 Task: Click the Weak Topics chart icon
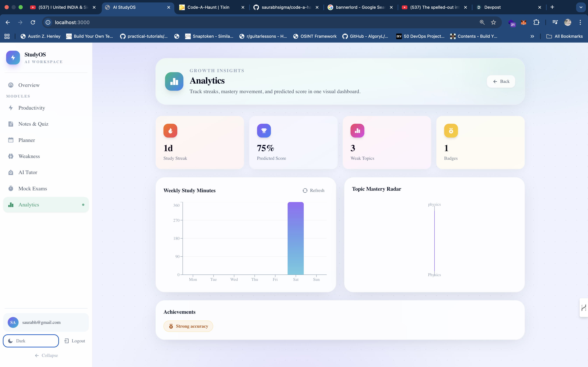(357, 131)
